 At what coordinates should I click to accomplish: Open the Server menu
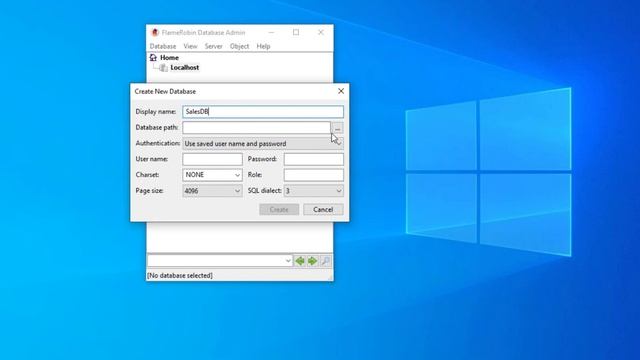(x=213, y=46)
